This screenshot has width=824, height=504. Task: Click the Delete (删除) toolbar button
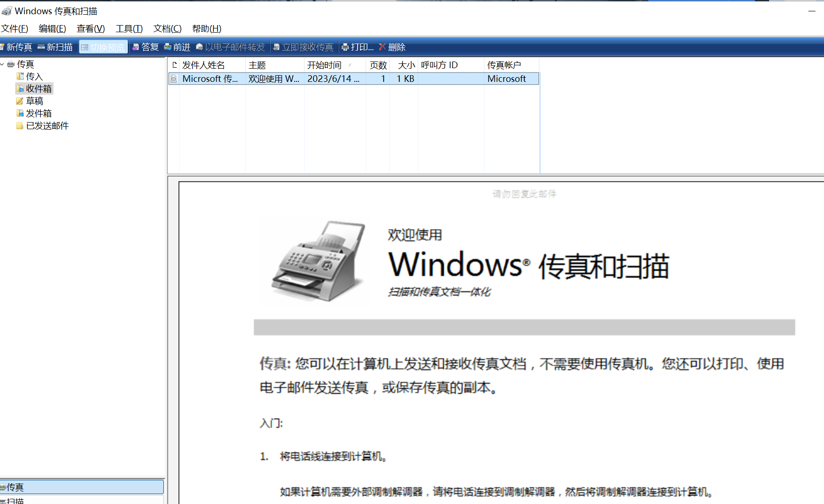point(392,47)
